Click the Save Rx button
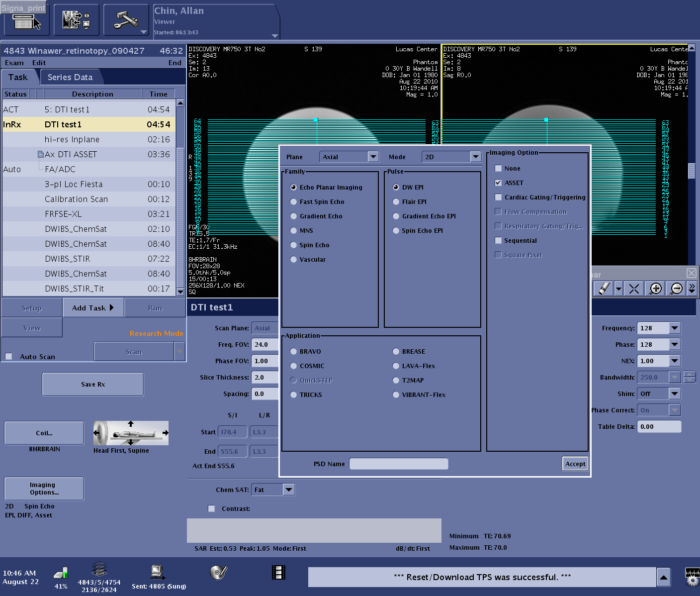The height and width of the screenshot is (596, 700). click(93, 384)
